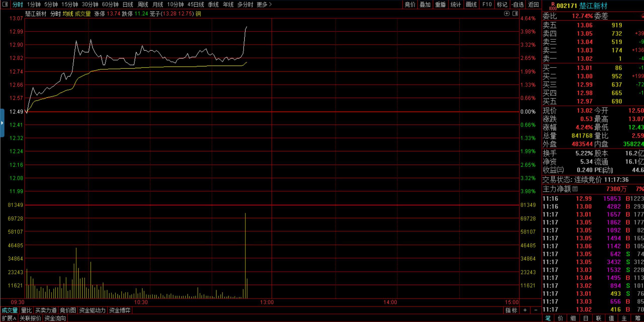Screen dimensions: 644x322
Task: Expand the 扩展 bottom panel
Action: point(9,318)
